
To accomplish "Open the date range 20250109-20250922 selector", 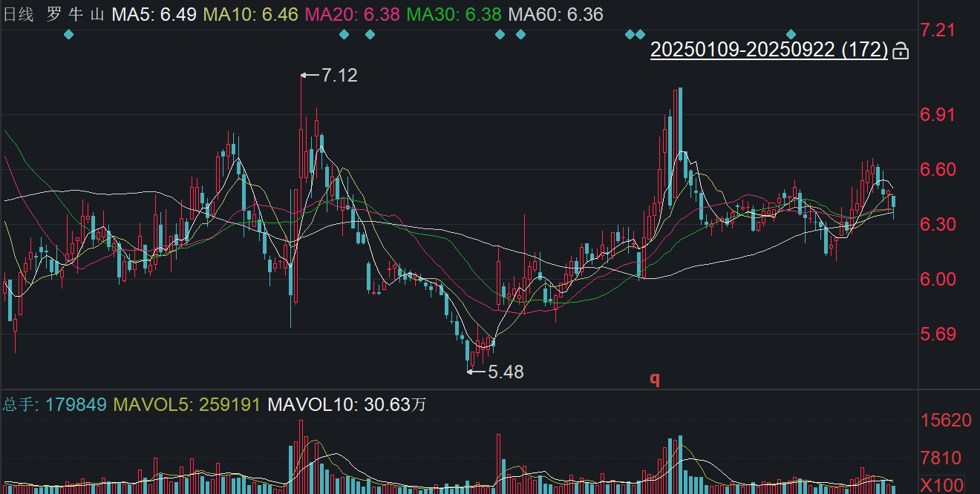I will click(768, 50).
